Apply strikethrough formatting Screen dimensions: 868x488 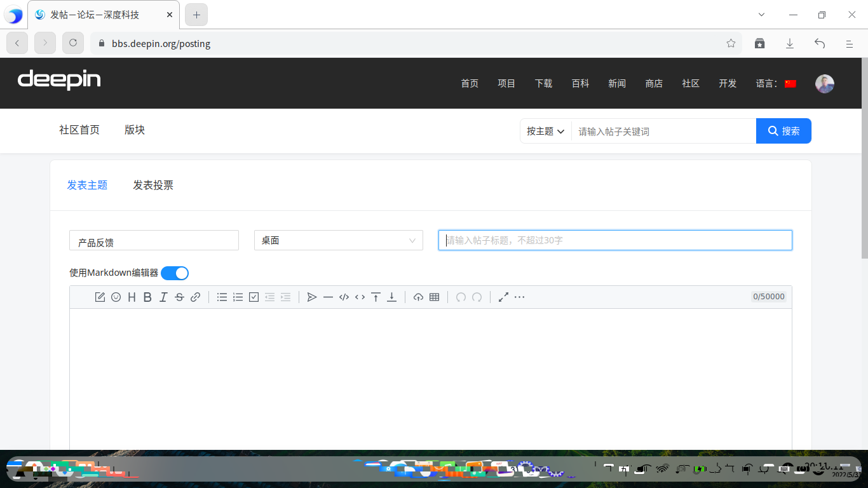tap(179, 297)
